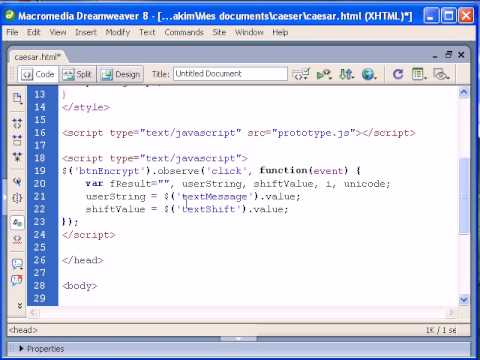
Task: Open the Site menu
Action: pyautogui.click(x=219, y=32)
